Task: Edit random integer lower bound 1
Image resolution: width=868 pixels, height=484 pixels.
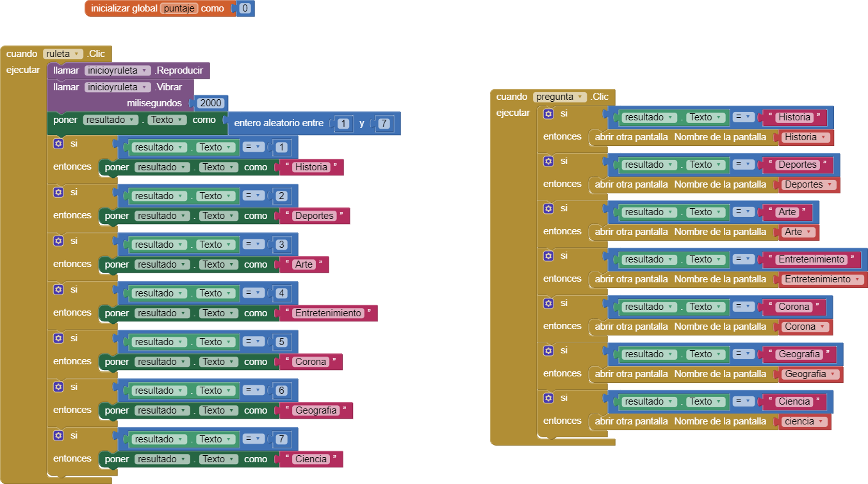Action: pyautogui.click(x=344, y=123)
